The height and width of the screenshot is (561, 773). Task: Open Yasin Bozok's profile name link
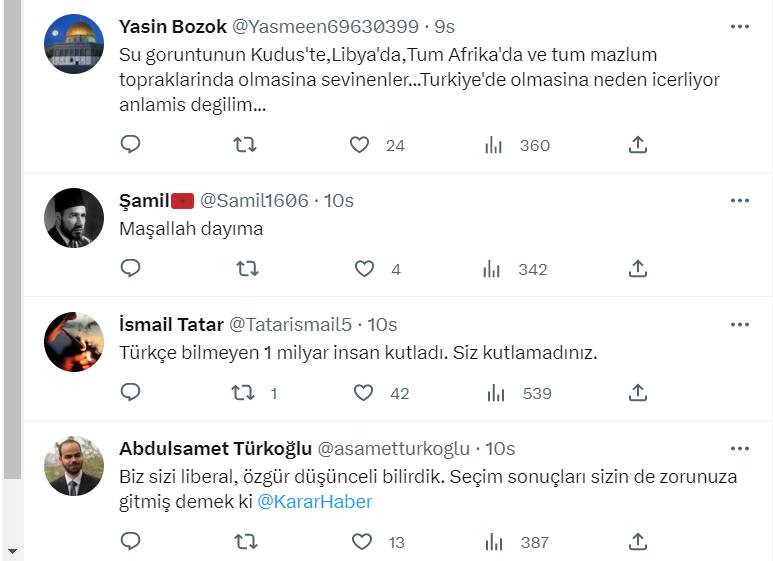click(173, 25)
